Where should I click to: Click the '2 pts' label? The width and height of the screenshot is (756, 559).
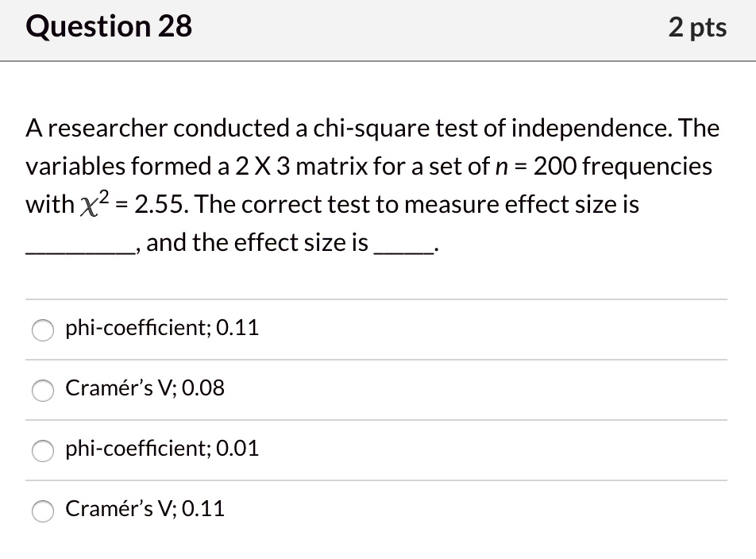697,26
